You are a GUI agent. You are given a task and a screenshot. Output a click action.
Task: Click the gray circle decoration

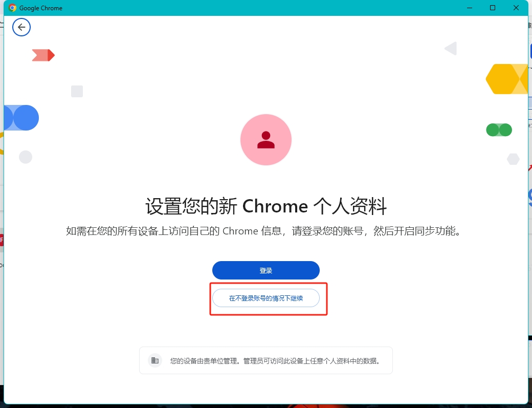26,157
